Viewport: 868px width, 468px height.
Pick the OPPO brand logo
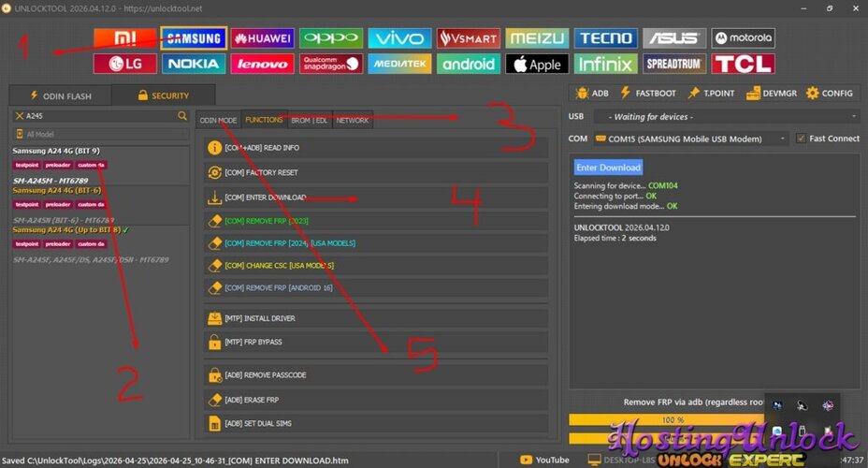(x=331, y=38)
